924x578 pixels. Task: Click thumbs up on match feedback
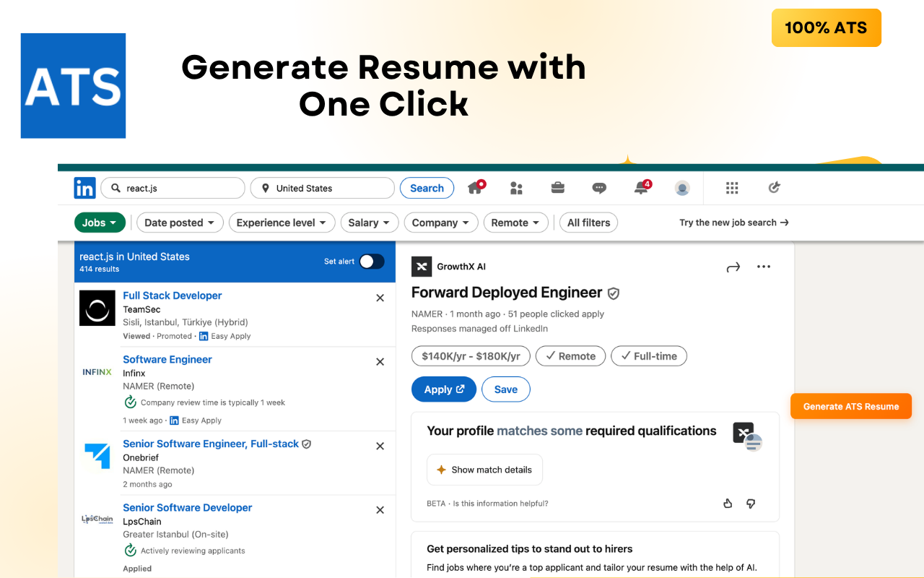click(728, 504)
